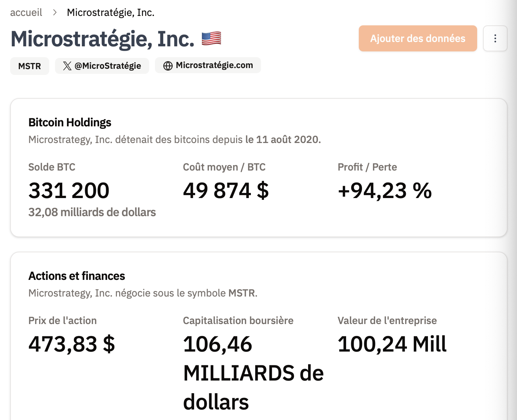The image size is (517, 420).
Task: Click the "Actions et finances" section heading
Action: pos(77,276)
